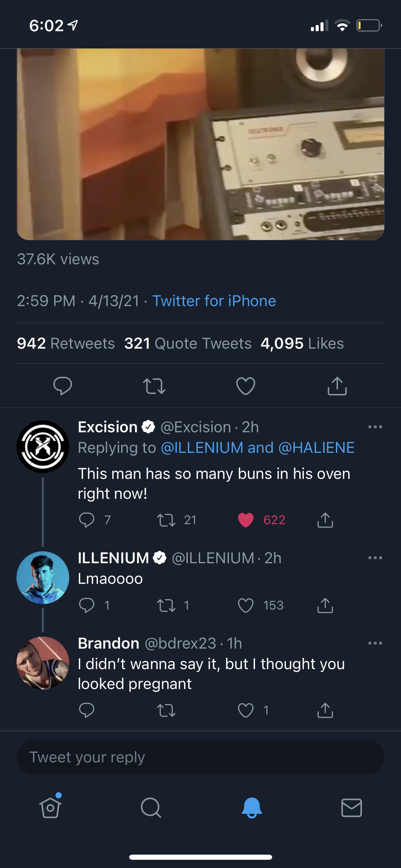Image resolution: width=401 pixels, height=868 pixels.
Task: Open Excision's profile picture
Action: 43,447
